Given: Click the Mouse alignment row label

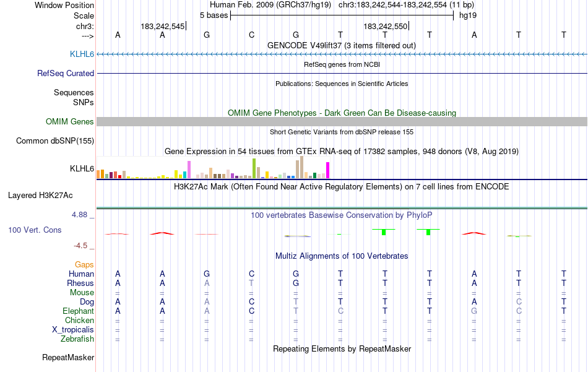Looking at the screenshot, I should [82, 293].
